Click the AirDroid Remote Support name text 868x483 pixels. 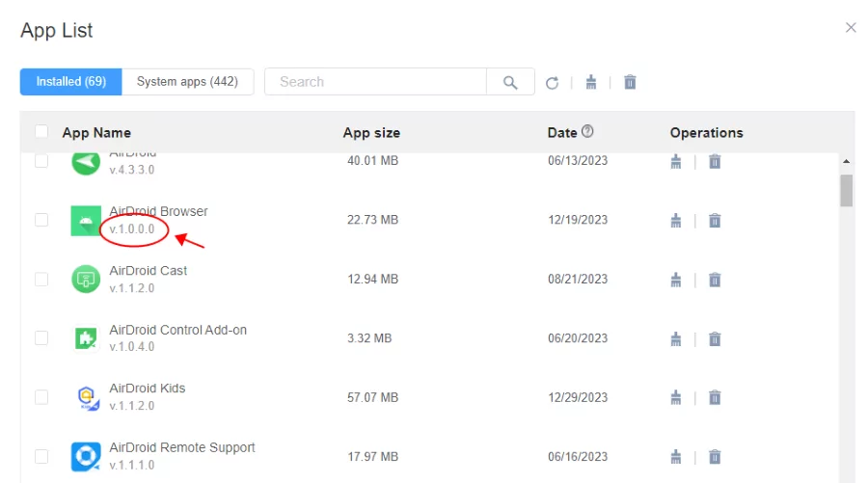pos(182,447)
